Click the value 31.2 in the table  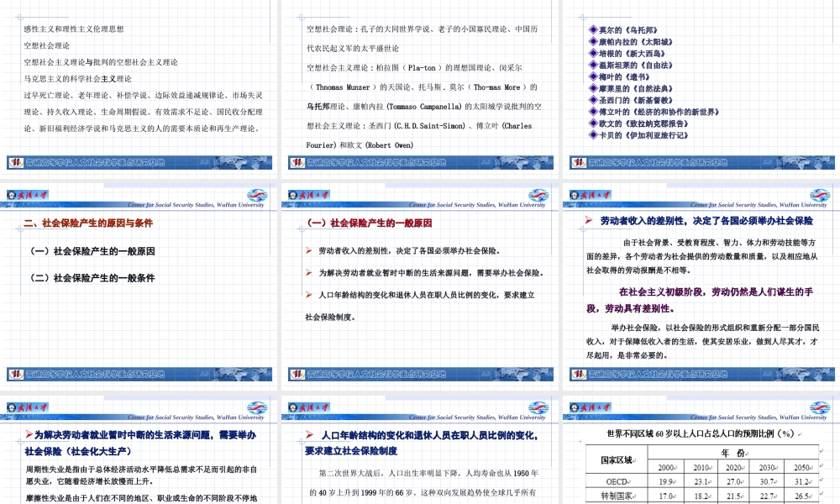[800, 481]
